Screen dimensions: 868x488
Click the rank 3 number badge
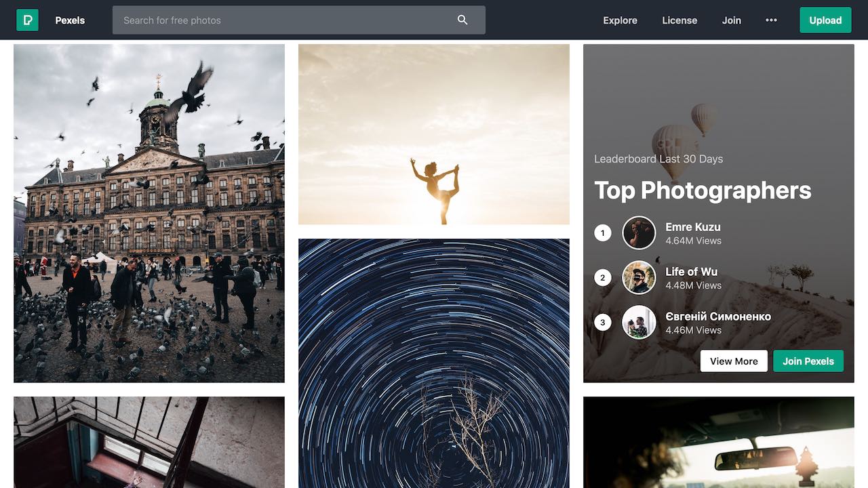point(603,323)
